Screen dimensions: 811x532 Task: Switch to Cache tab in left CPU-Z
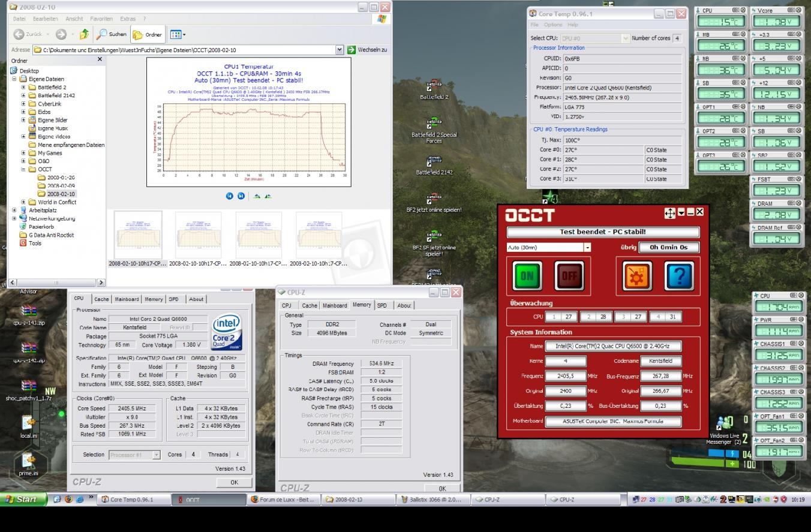pos(101,299)
